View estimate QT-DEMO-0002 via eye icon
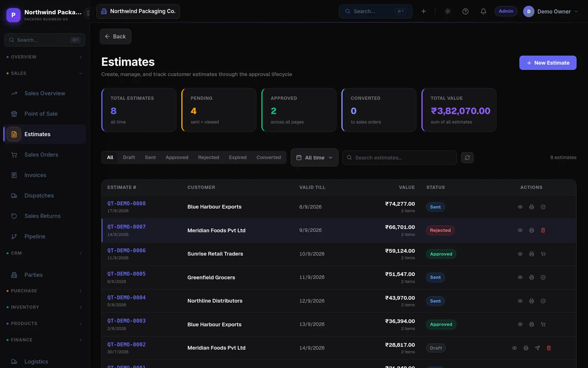 (x=514, y=348)
